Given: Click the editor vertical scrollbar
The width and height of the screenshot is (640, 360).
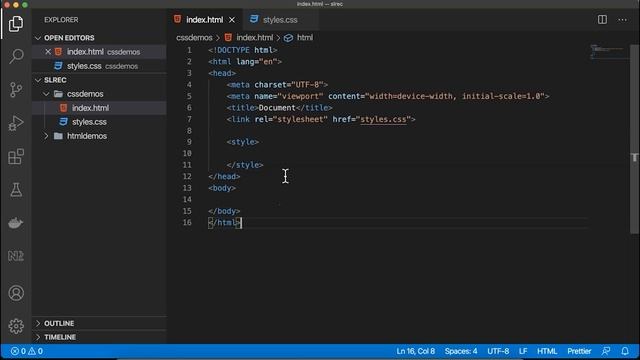Looking at the screenshot, I should pos(634,139).
